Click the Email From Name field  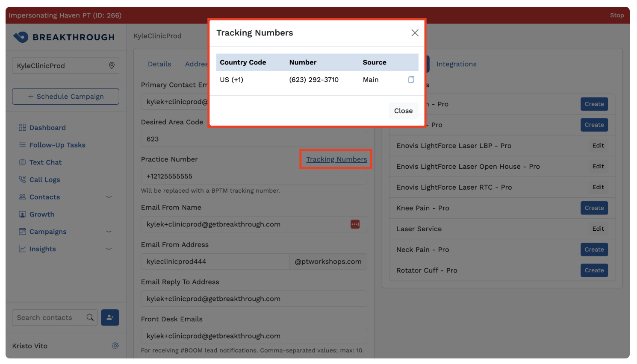tap(254, 224)
